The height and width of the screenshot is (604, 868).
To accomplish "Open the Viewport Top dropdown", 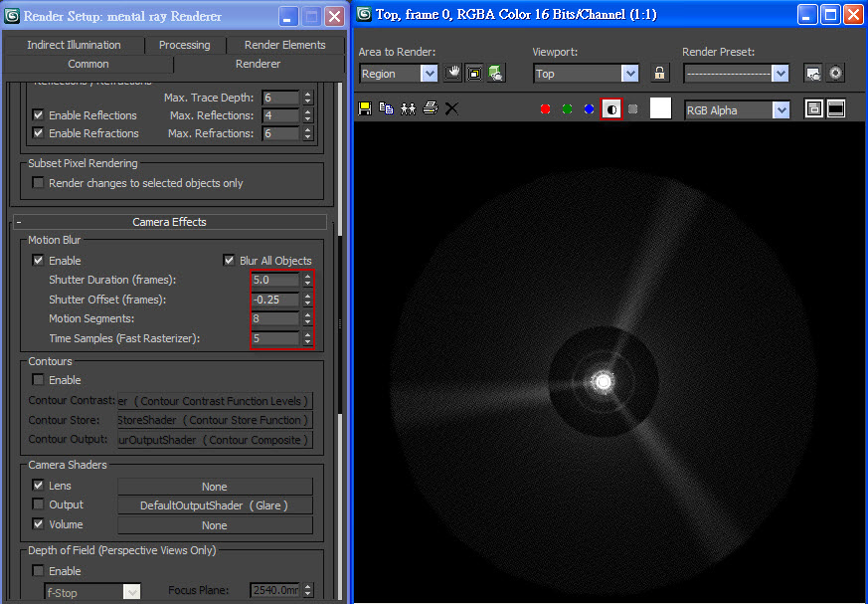I will [629, 74].
